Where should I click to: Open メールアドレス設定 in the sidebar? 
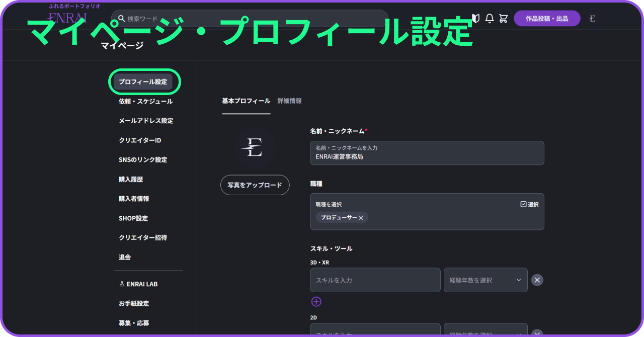point(146,121)
